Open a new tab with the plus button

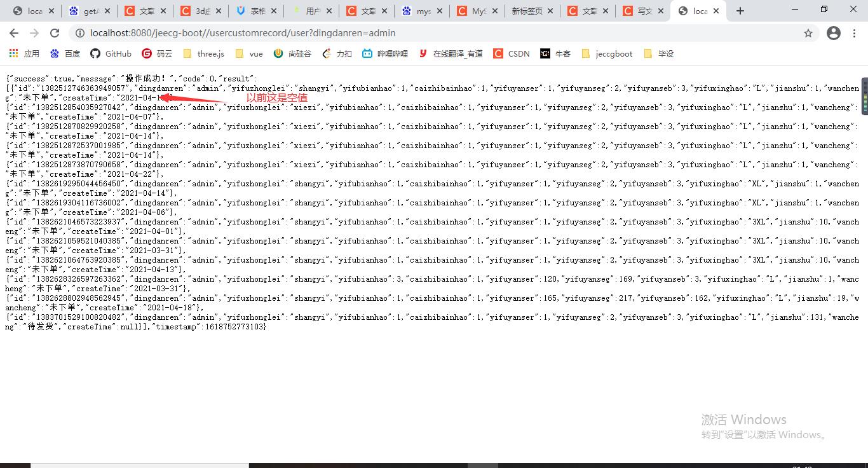coord(740,11)
